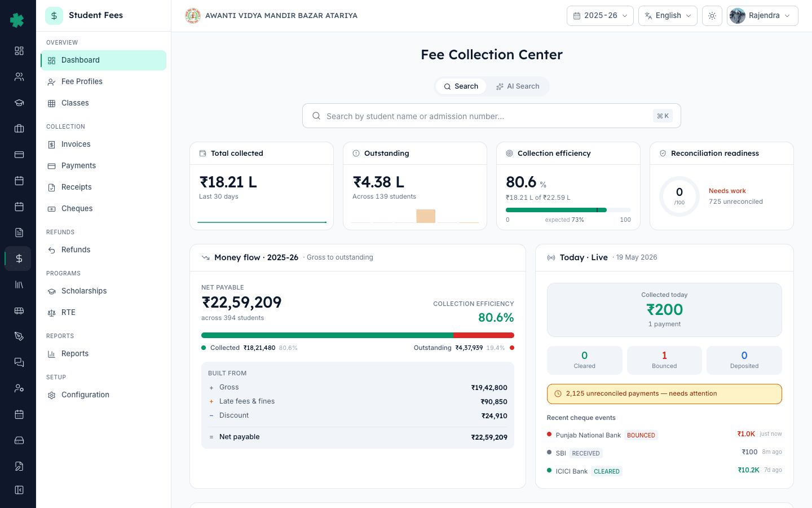This screenshot has height=508, width=812.
Task: Open Scholarships in the sidebar
Action: tap(103, 291)
